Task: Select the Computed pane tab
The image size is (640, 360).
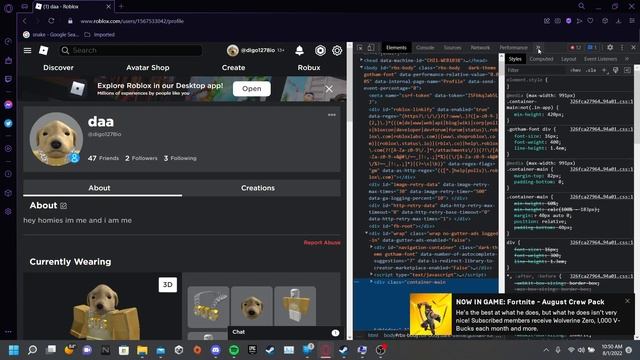Action: tap(541, 59)
